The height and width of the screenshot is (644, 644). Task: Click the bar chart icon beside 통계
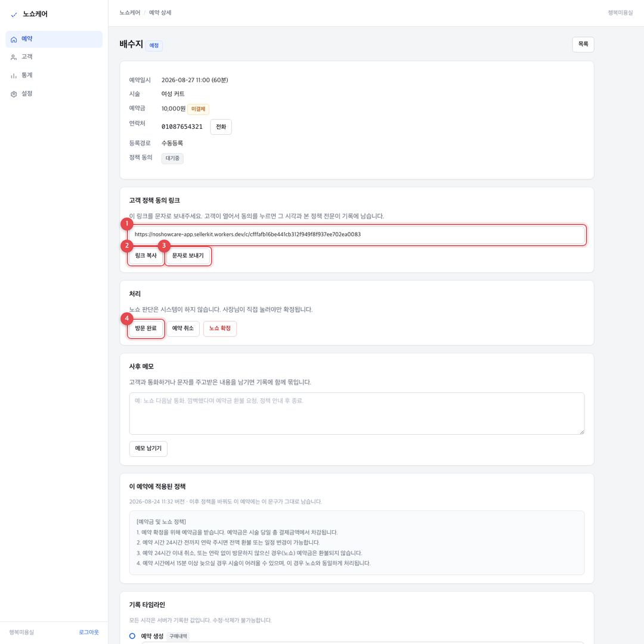point(14,76)
